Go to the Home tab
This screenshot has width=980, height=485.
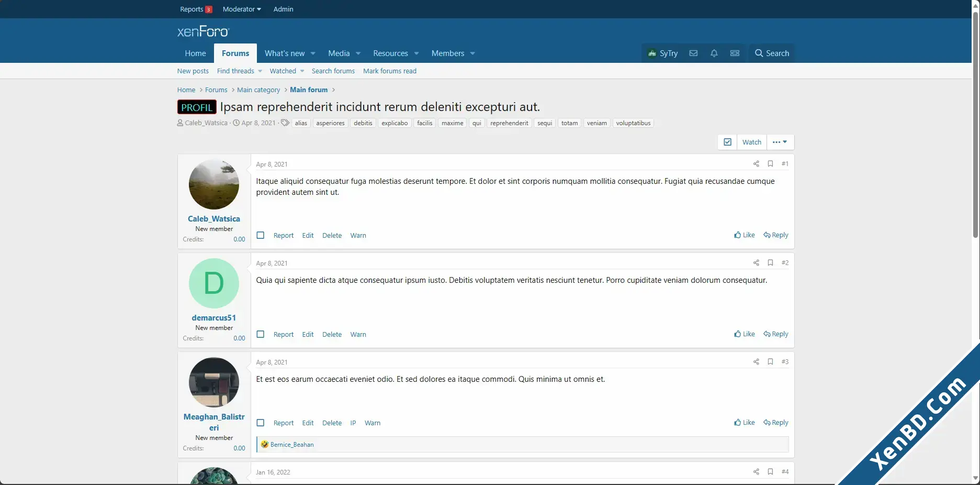click(195, 53)
